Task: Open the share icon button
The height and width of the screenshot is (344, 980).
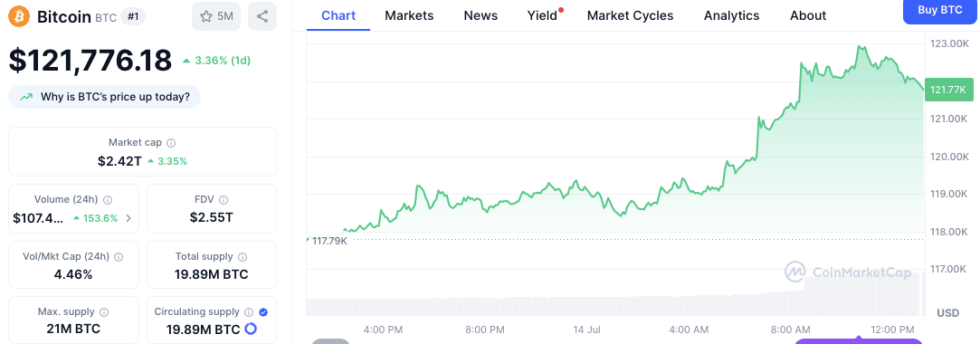Action: (x=262, y=16)
